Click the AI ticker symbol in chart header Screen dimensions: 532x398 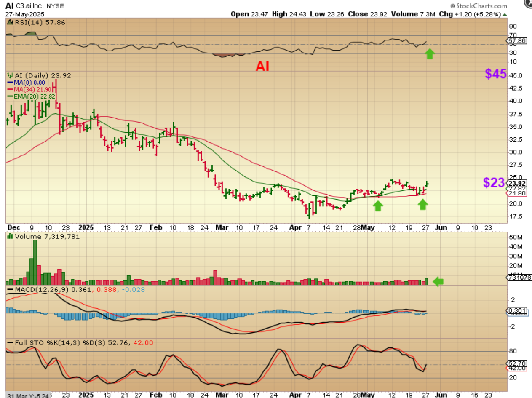(x=9, y=7)
